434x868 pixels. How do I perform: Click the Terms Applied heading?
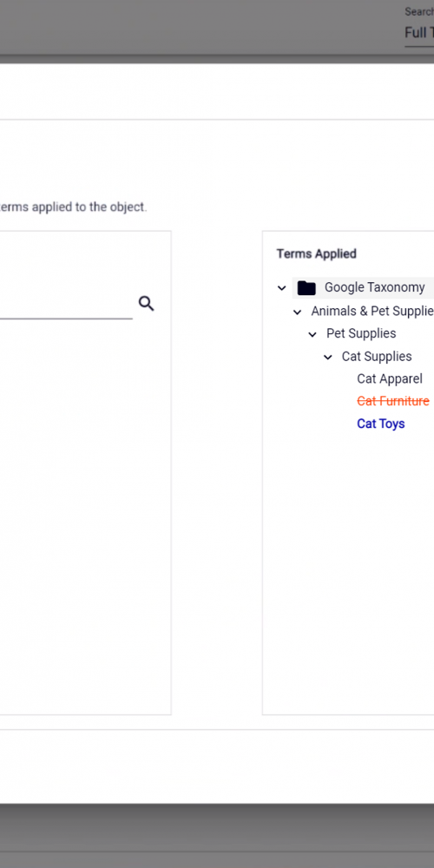click(x=317, y=253)
